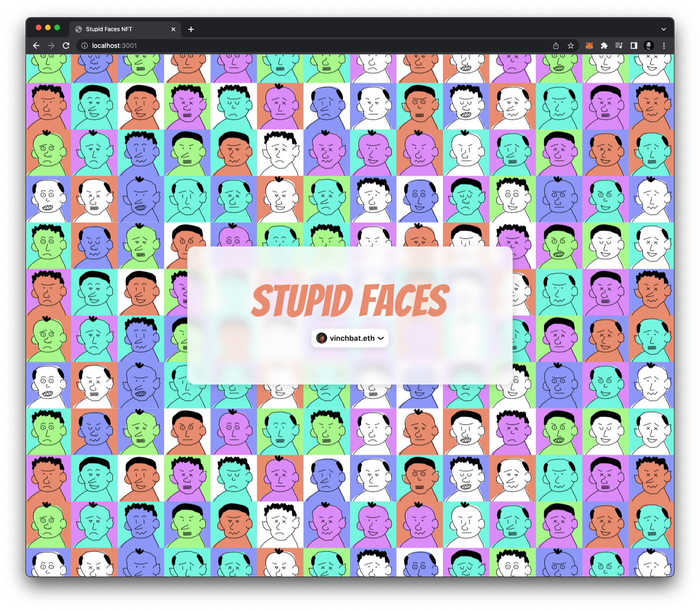This screenshot has height=611, width=700.
Task: Reload the localhost page
Action: [x=66, y=46]
